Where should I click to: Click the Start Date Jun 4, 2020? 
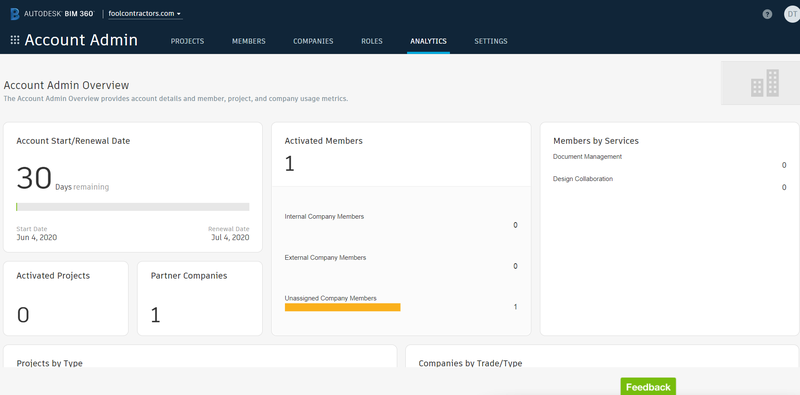click(x=37, y=234)
